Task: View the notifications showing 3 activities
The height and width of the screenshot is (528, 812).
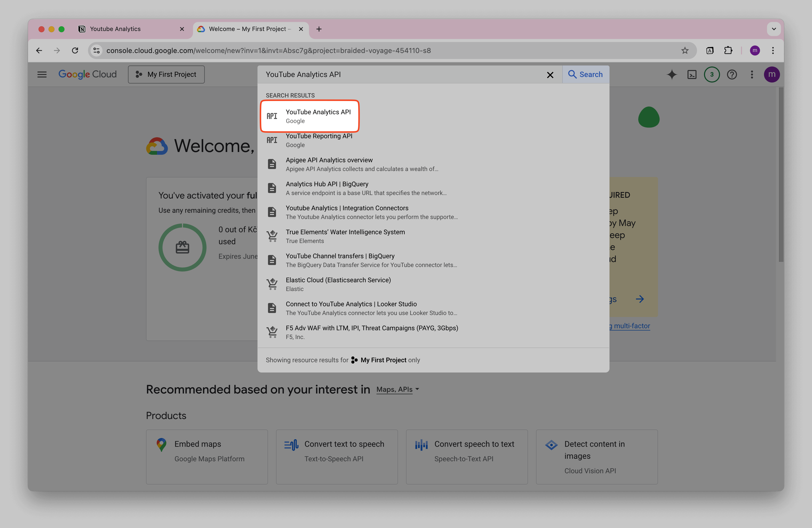Action: (x=712, y=74)
